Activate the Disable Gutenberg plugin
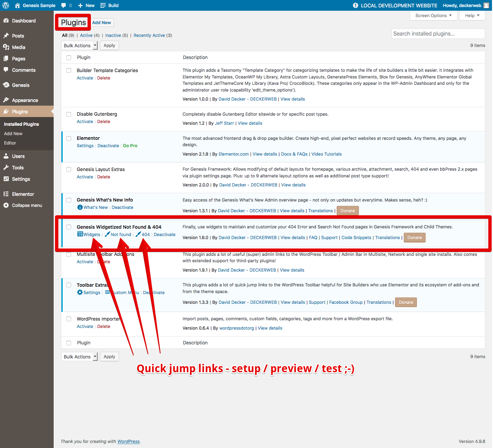The width and height of the screenshot is (493, 448). [x=85, y=122]
